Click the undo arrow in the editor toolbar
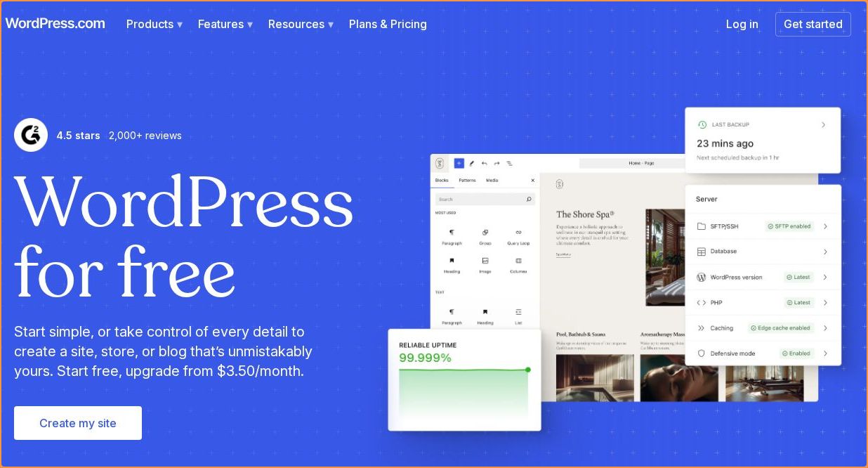 click(x=483, y=163)
